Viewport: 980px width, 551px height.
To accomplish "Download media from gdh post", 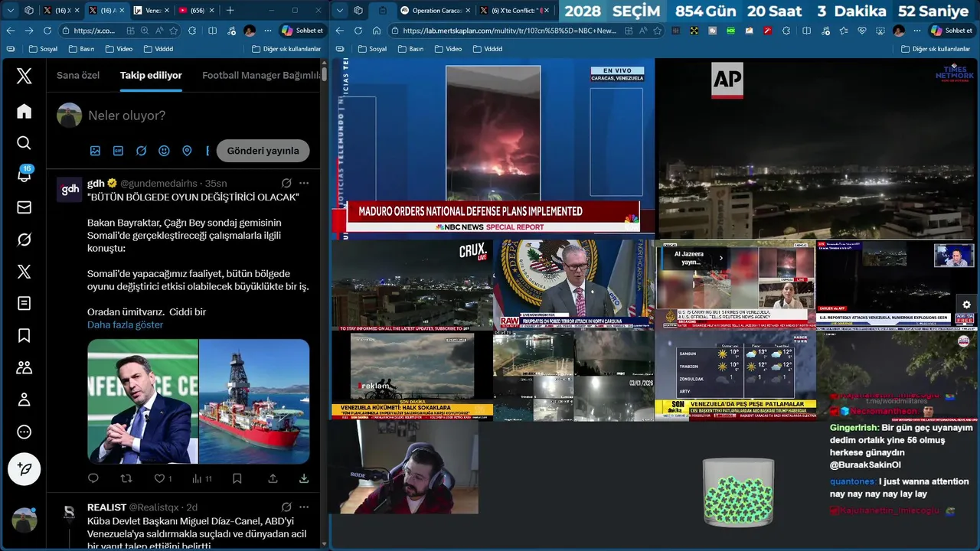I will (x=303, y=478).
